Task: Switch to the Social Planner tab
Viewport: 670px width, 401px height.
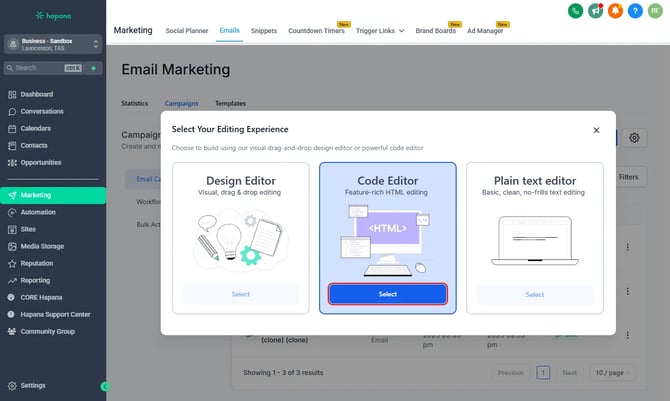Action: coord(187,31)
